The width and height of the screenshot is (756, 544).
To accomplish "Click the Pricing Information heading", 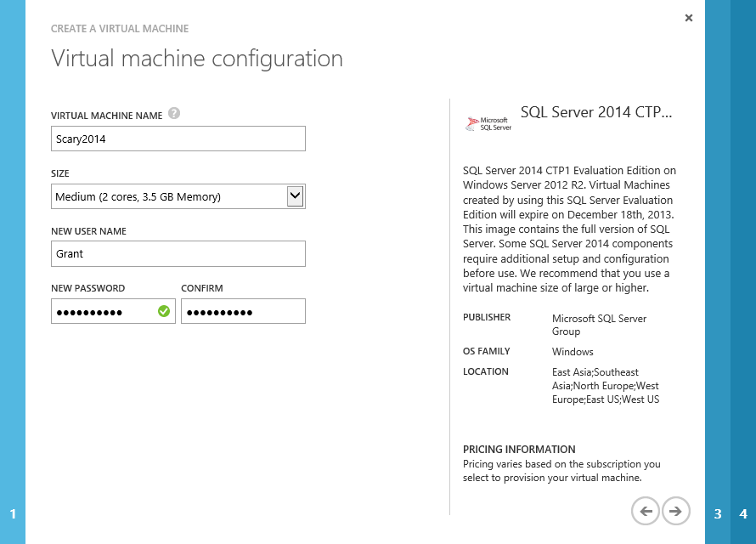I will pos(519,450).
